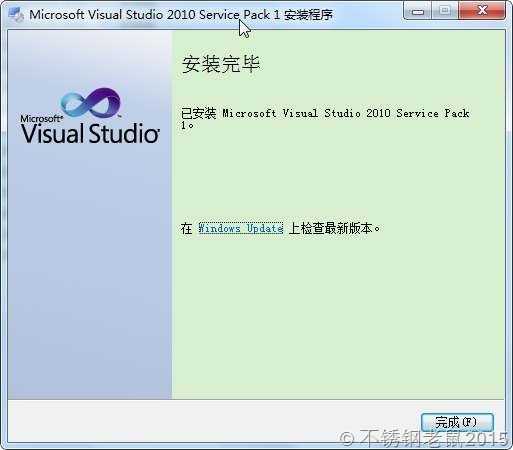Minimize the Service Pack 1 installer window
The width and height of the screenshot is (513, 450).
pyautogui.click(x=417, y=12)
